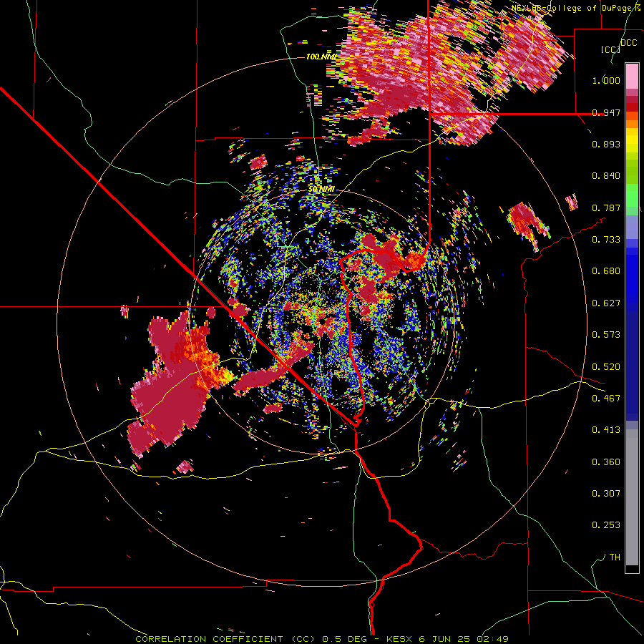Viewport: 644px width, 644px height.
Task: Click the 0.733 scale label
Action: 606,240
